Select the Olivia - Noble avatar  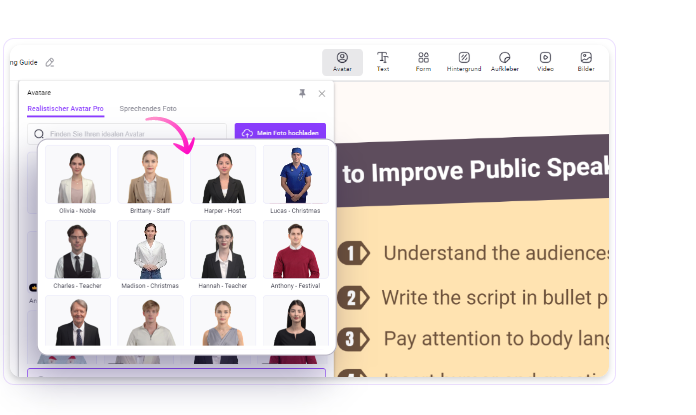[78, 176]
